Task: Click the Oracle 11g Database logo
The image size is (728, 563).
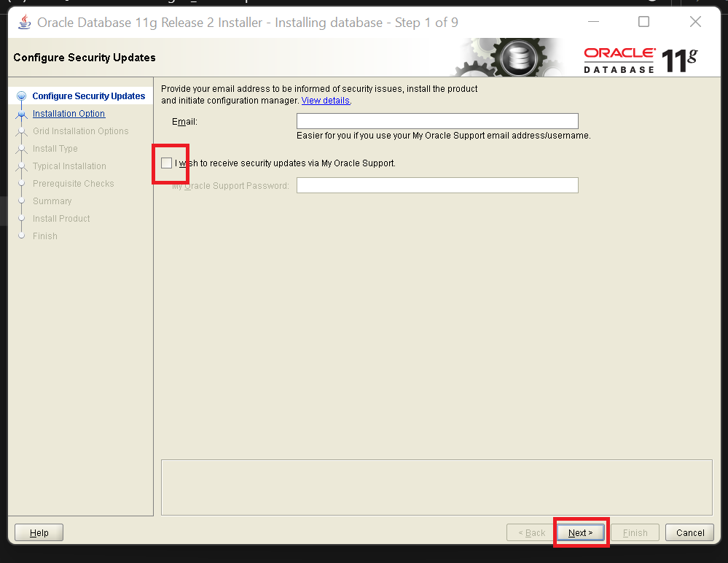Action: [x=641, y=61]
